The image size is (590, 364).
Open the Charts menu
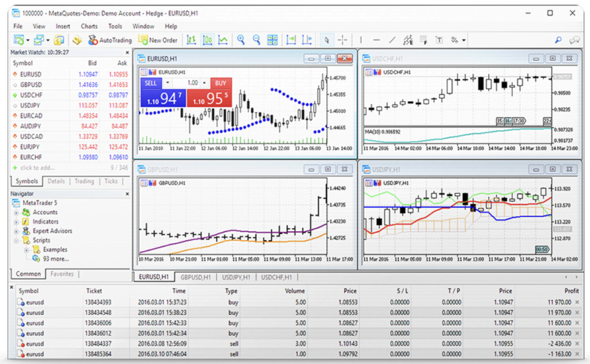89,26
